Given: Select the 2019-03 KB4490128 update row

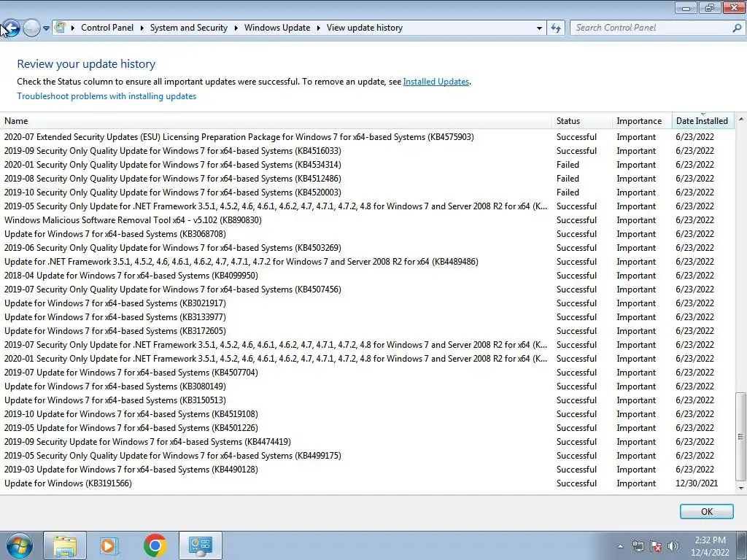Looking at the screenshot, I should click(x=367, y=470).
